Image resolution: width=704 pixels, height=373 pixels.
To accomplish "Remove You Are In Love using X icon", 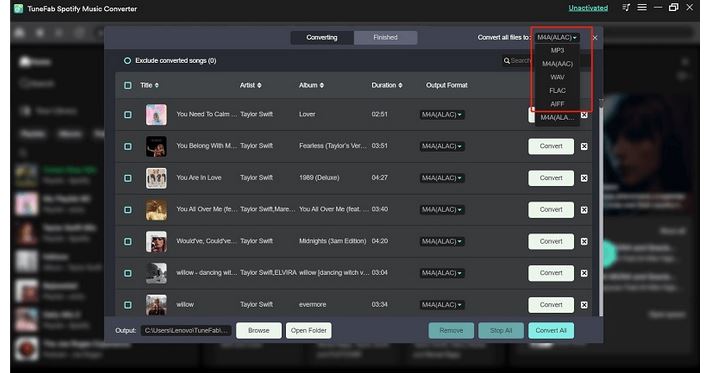I will pos(584,178).
